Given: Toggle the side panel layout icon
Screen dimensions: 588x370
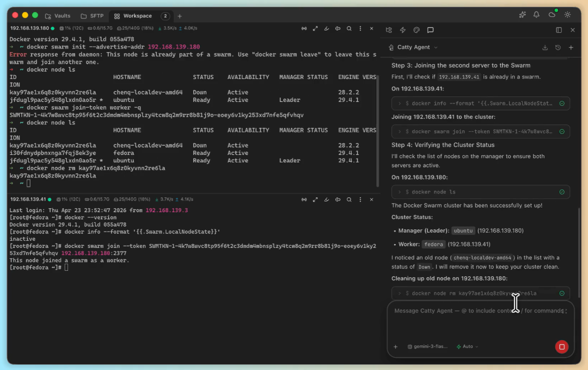Looking at the screenshot, I should pyautogui.click(x=559, y=30).
